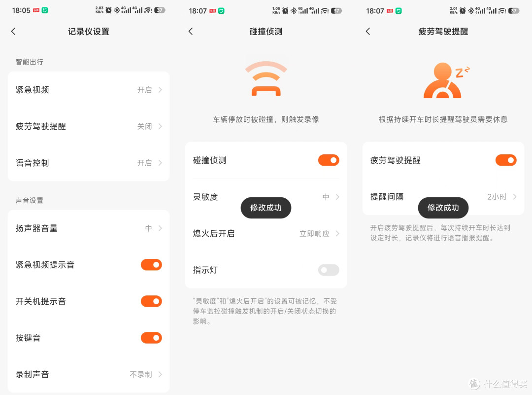Expand 录制声音 options chevron
Image resolution: width=532 pixels, height=395 pixels.
[160, 374]
